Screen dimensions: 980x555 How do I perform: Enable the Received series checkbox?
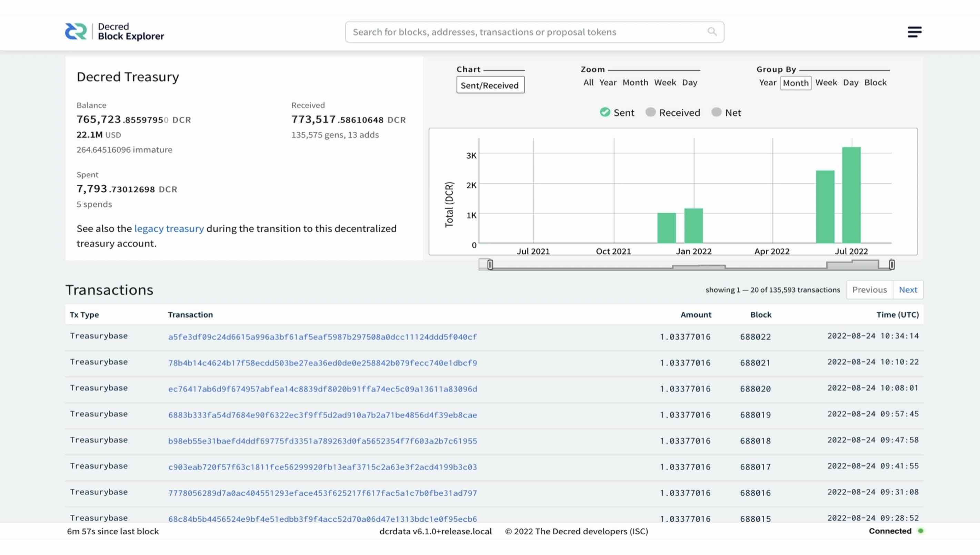tap(650, 112)
